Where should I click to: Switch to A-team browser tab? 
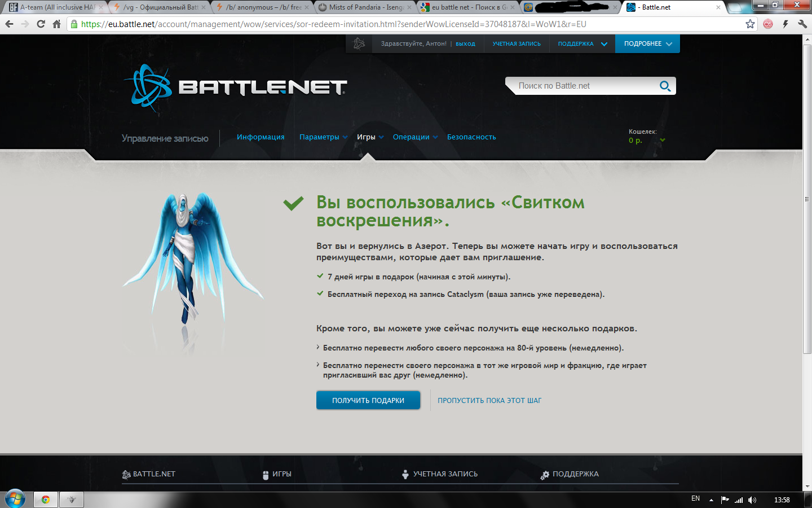click(x=56, y=7)
